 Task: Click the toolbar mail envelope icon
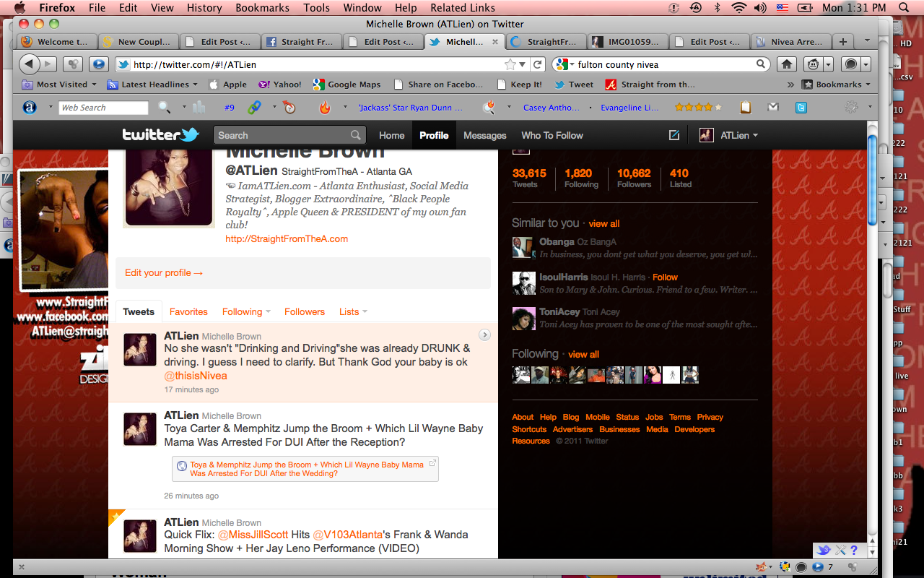point(773,108)
